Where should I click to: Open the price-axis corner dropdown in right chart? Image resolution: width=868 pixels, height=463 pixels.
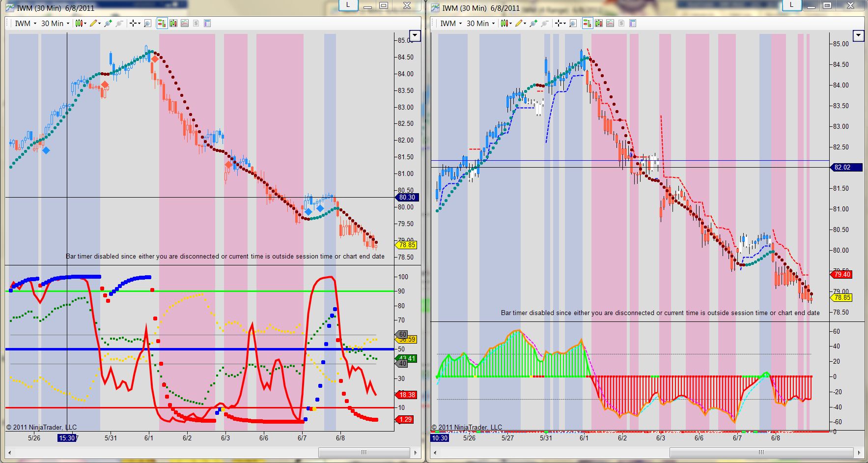[859, 35]
